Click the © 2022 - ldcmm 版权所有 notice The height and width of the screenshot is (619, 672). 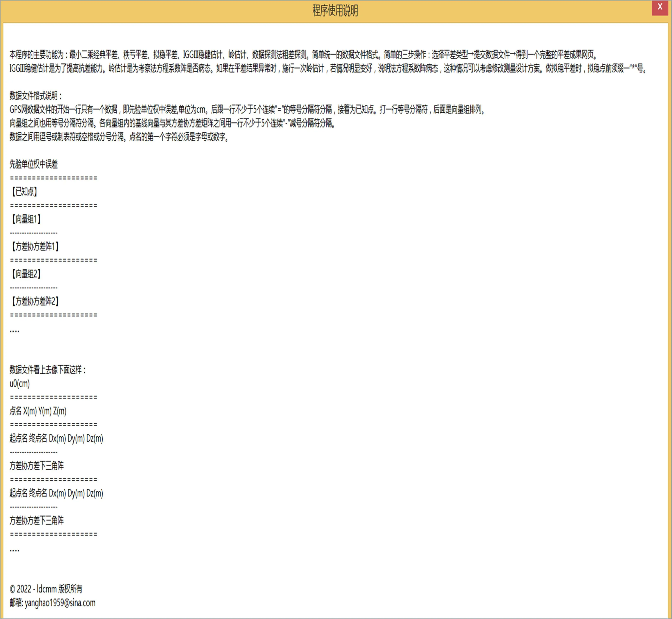coord(46,589)
